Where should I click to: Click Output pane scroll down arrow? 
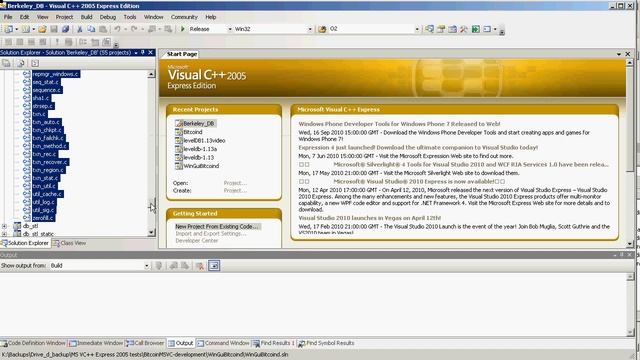click(630, 333)
